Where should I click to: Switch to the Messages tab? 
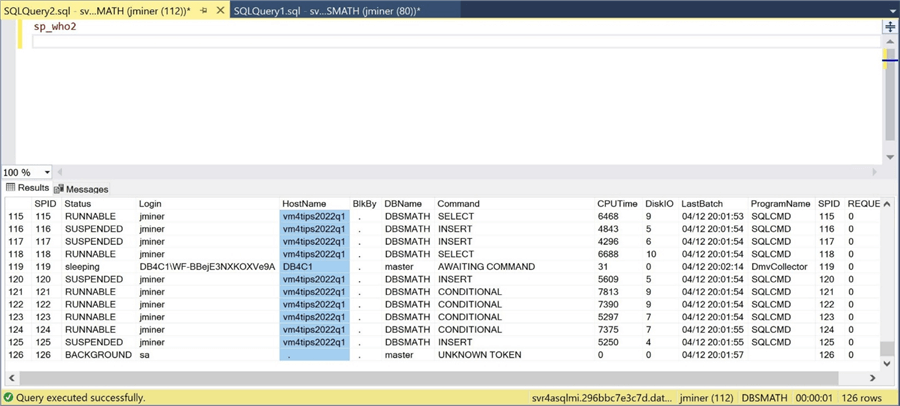tap(86, 189)
